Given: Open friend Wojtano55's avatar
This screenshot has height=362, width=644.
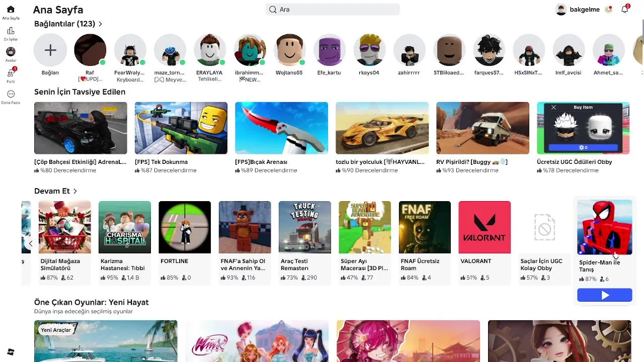Looking at the screenshot, I should (289, 50).
